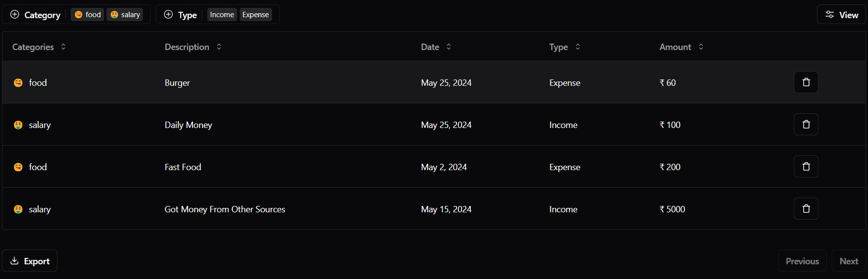Click the plus circle icon beside Type
The height and width of the screenshot is (279, 868).
pyautogui.click(x=168, y=14)
